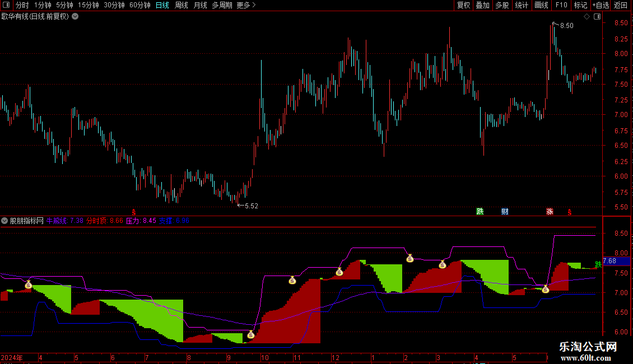Screen dimensions: 633x364
Task: Click the red $ marker below the June-July candles
Action: click(134, 212)
